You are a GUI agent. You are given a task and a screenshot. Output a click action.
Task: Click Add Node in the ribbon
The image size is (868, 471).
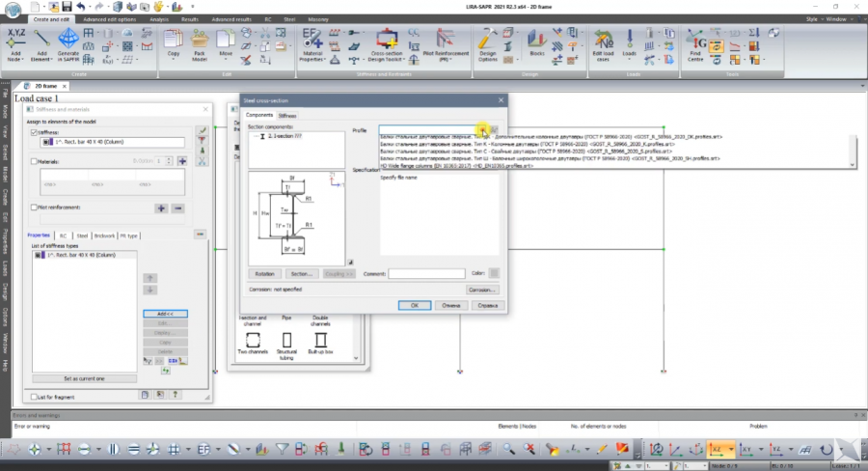(16, 42)
